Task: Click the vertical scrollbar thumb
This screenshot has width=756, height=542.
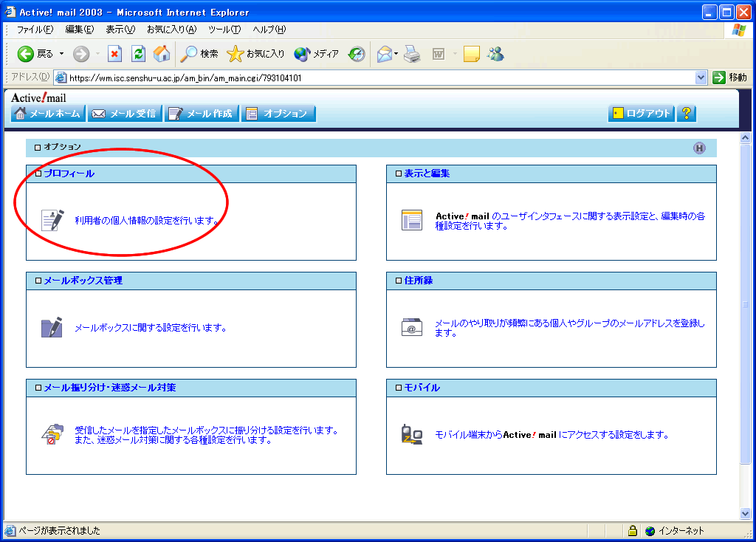Action: pos(745,303)
